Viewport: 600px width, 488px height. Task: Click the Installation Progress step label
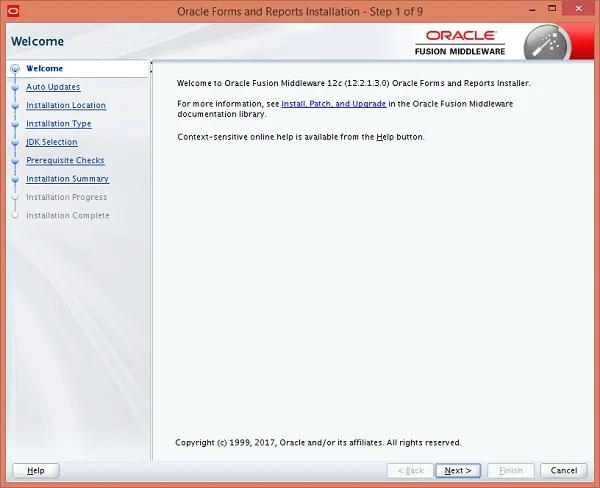point(67,197)
